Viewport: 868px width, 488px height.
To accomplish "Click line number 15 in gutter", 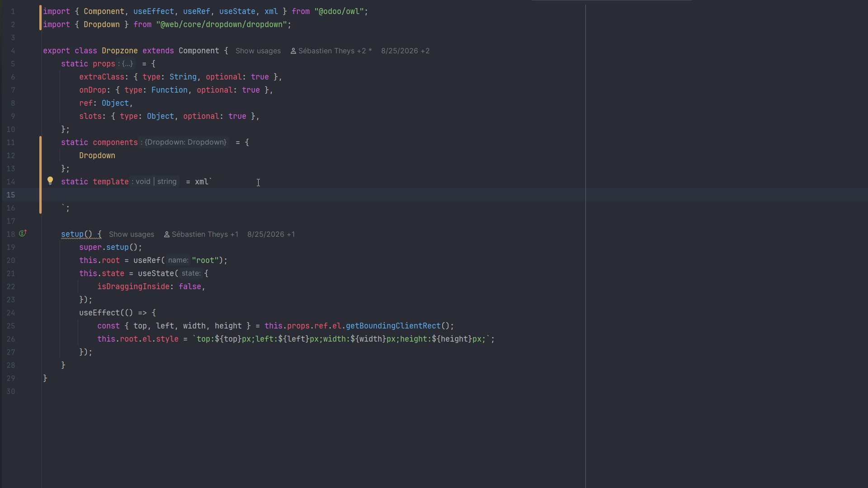I will pyautogui.click(x=11, y=195).
